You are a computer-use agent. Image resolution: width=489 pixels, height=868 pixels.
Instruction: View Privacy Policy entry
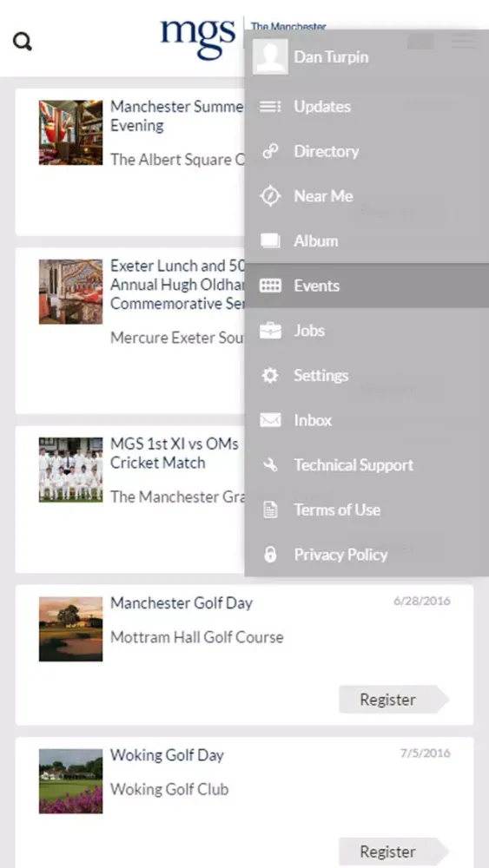click(x=367, y=555)
